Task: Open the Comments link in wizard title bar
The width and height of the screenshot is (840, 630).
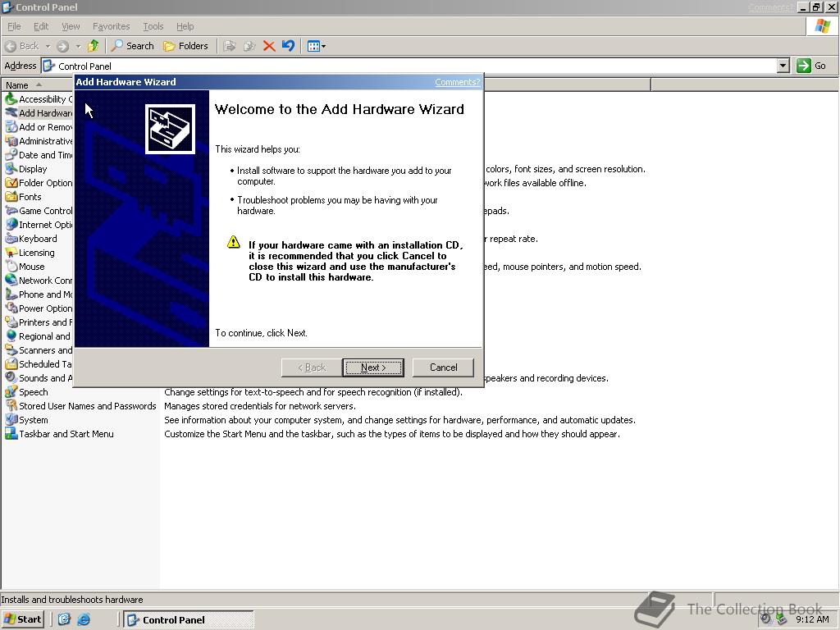Action: tap(457, 82)
